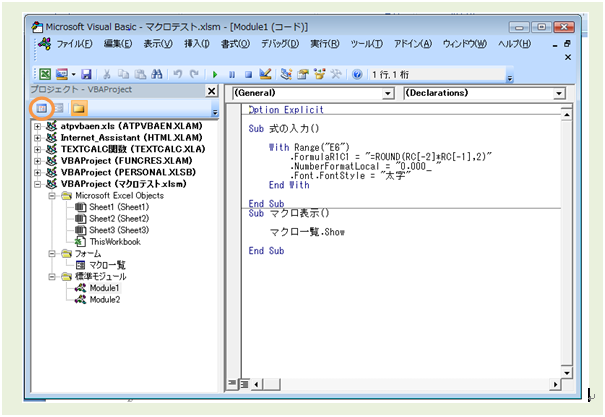Click code pane vertical scrollbar up arrow
The width and height of the screenshot is (605, 417).
566,115
